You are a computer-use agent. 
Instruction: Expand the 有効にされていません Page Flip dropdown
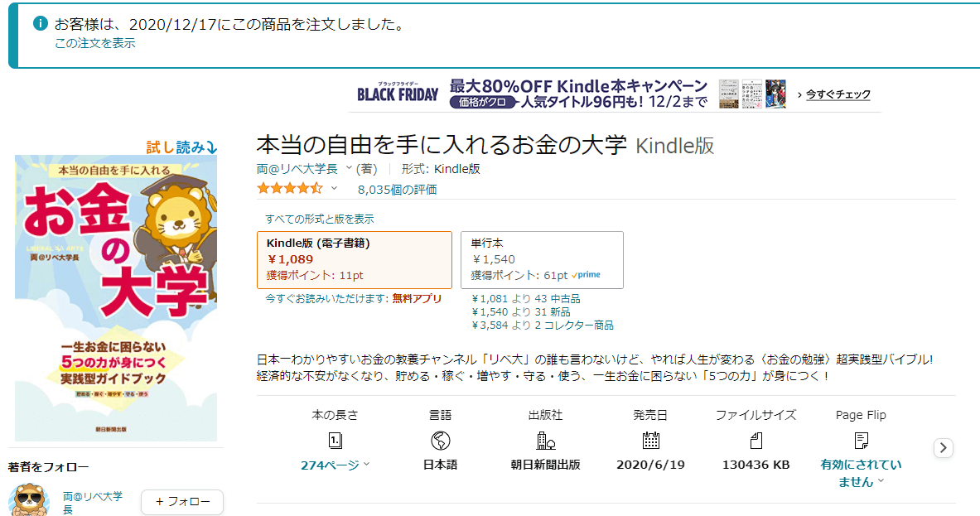tap(862, 473)
